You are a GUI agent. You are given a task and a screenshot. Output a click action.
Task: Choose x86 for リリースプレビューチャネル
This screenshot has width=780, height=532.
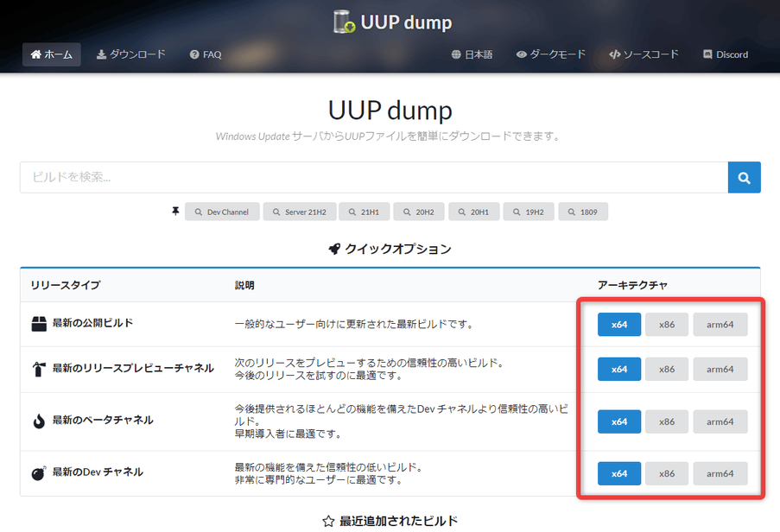pos(667,369)
